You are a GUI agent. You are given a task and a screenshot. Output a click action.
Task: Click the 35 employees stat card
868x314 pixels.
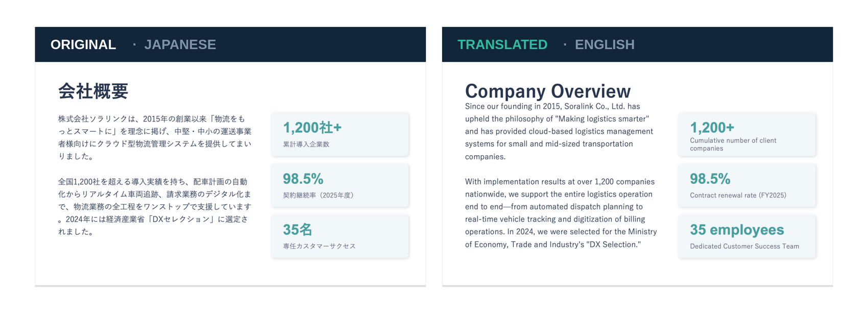click(747, 236)
